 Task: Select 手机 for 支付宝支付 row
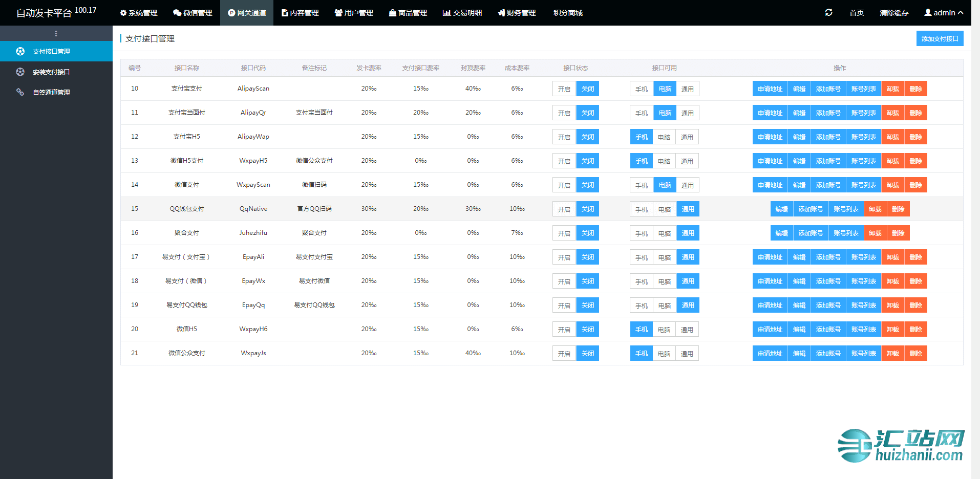[x=642, y=89]
